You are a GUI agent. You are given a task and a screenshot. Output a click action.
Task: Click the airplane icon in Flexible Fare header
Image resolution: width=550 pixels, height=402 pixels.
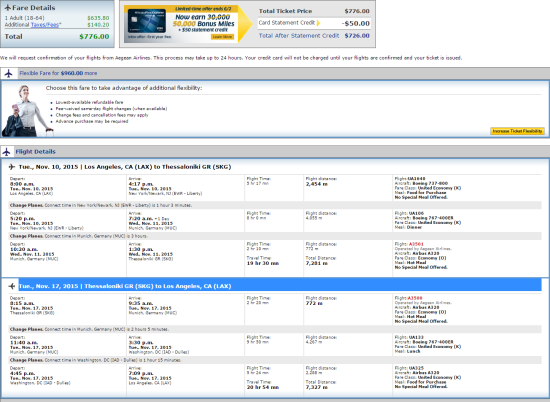(x=8, y=73)
